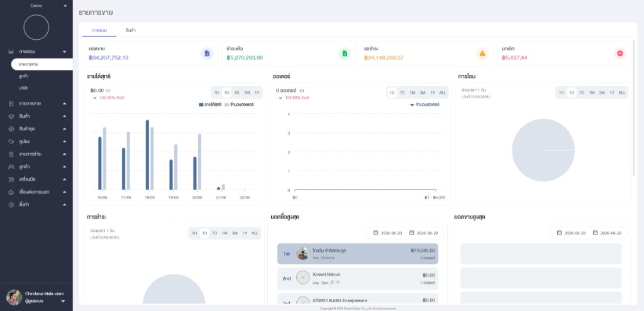Open the Demo shop dropdown arrow
The image size is (644, 311).
(65, 6)
